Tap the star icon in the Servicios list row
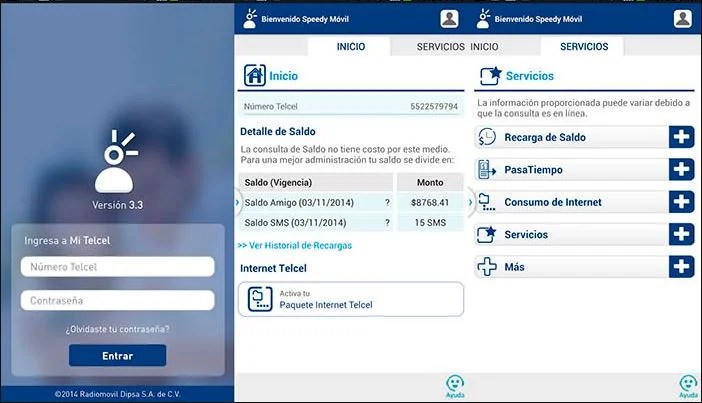The width and height of the screenshot is (702, 403). 487,234
